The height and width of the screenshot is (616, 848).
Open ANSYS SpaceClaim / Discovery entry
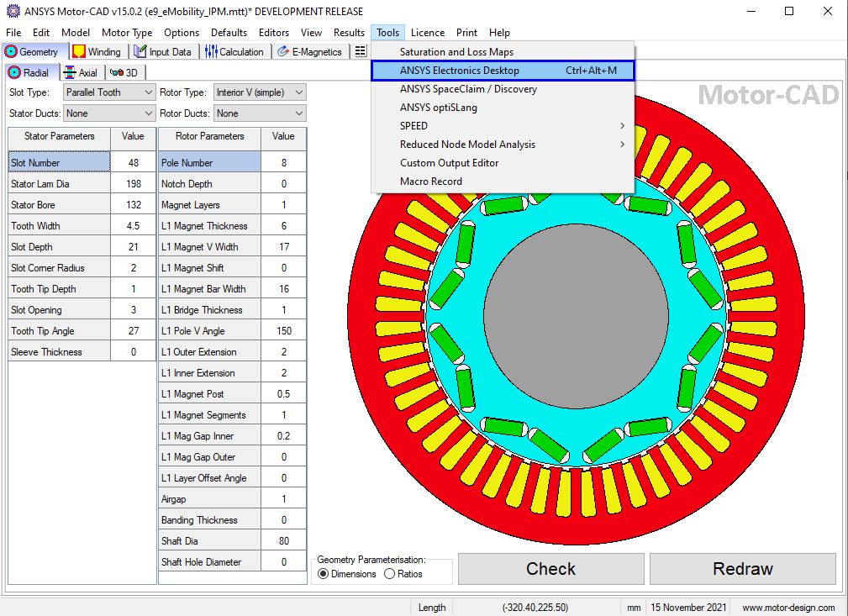point(503,89)
